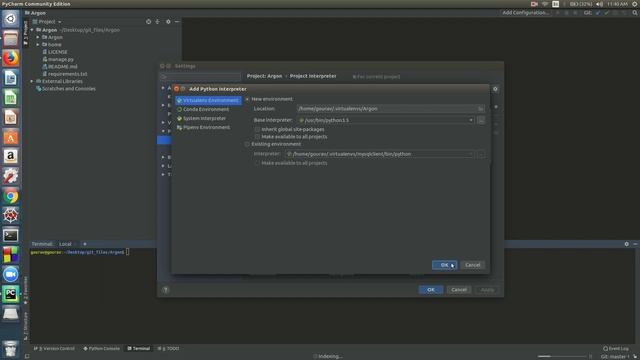Add a new Terminal session tab
640x360 pixels.
point(85,244)
